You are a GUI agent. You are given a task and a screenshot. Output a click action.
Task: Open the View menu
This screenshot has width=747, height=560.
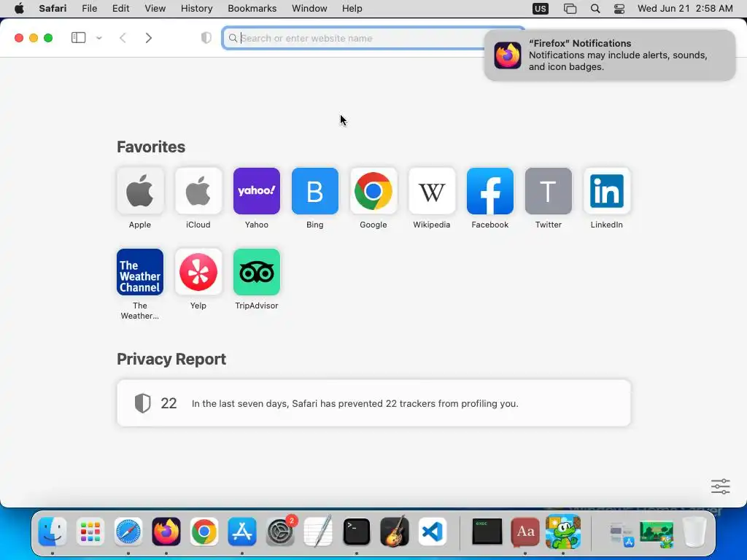click(155, 9)
